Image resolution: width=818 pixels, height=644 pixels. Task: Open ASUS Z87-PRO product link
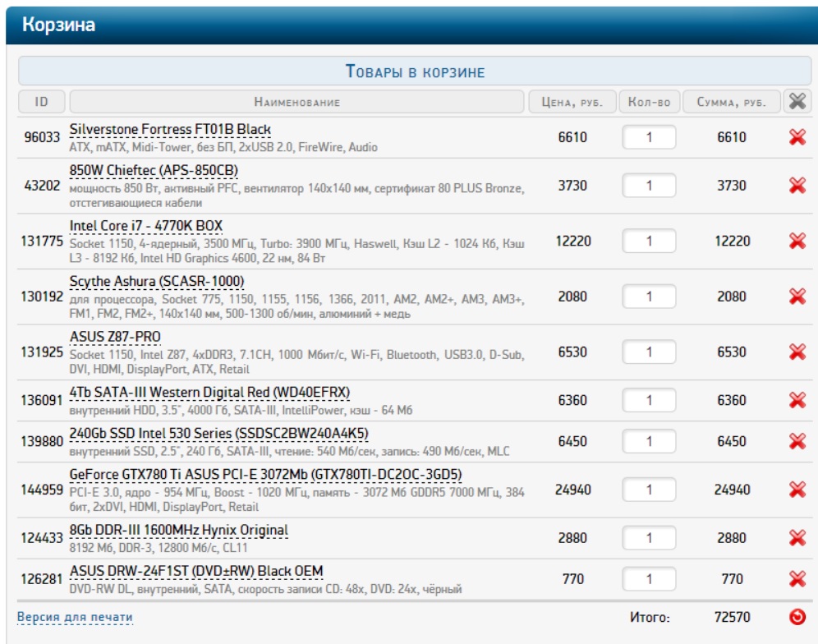pyautogui.click(x=115, y=337)
